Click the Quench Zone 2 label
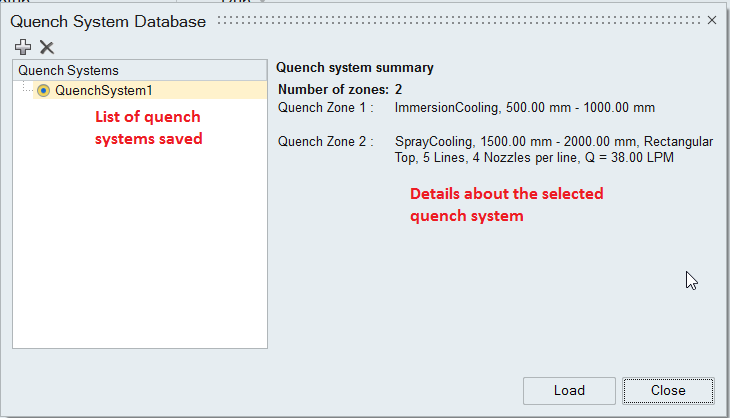The width and height of the screenshot is (730, 418). pyautogui.click(x=325, y=141)
